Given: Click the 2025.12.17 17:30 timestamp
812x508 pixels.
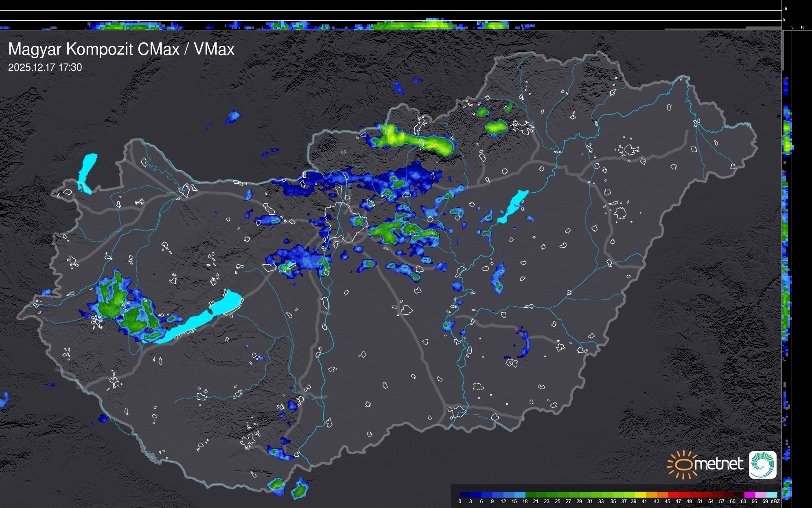Looking at the screenshot, I should (45, 67).
